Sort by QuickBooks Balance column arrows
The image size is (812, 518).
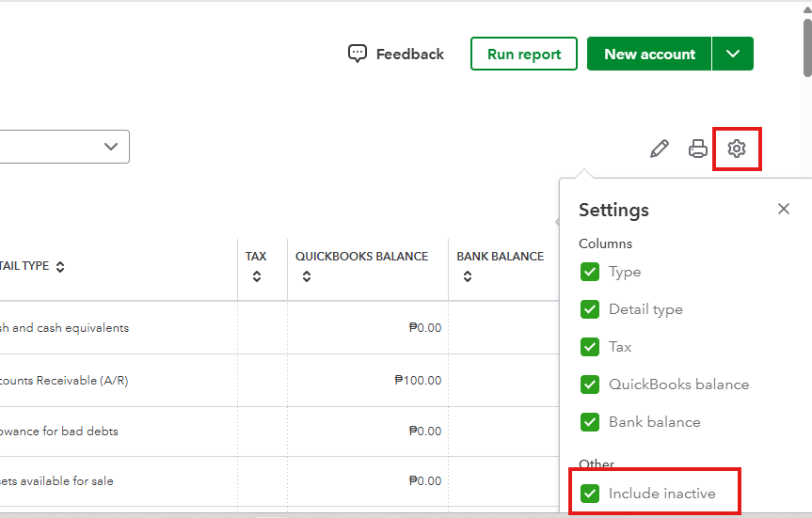pyautogui.click(x=307, y=277)
